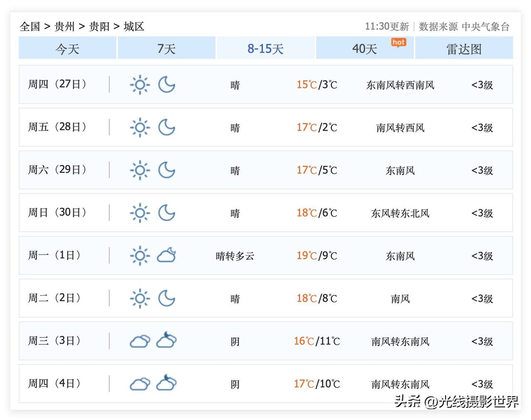The width and height of the screenshot is (531, 420).
Task: Click the moon icon in 周日 (30日) row
Action: pyautogui.click(x=167, y=213)
